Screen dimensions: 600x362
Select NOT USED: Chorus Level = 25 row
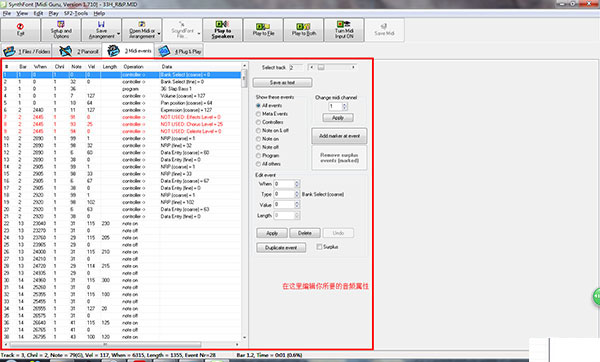tap(122, 124)
